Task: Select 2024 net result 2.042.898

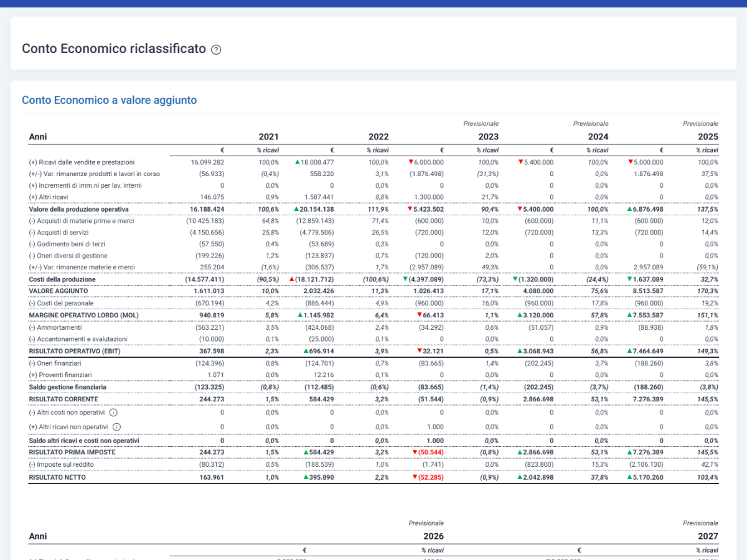Action: (x=538, y=477)
